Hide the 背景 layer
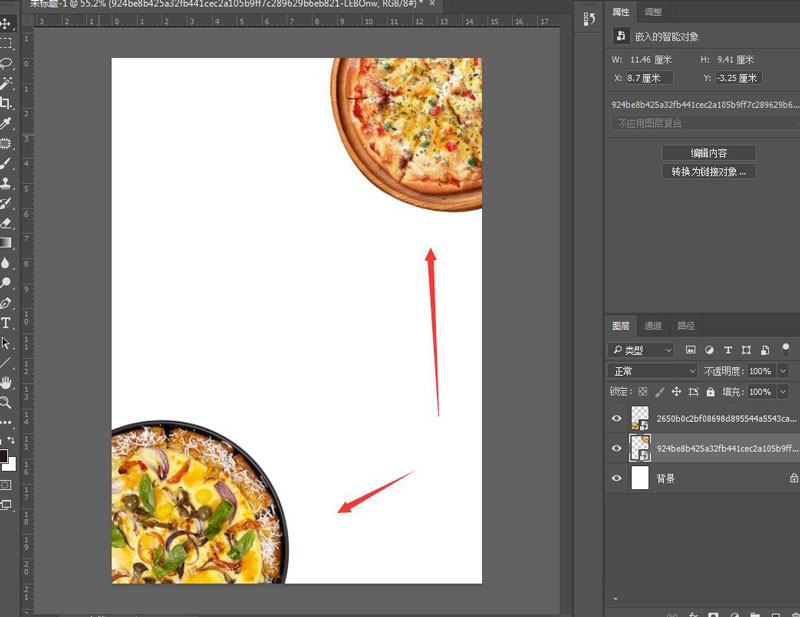This screenshot has height=617, width=800. point(616,478)
